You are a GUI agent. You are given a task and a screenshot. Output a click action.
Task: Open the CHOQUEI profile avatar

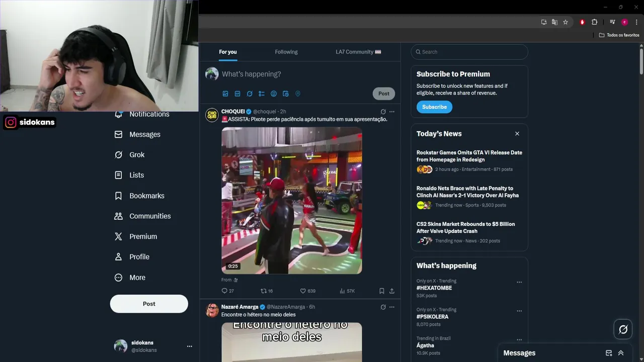pos(212,115)
